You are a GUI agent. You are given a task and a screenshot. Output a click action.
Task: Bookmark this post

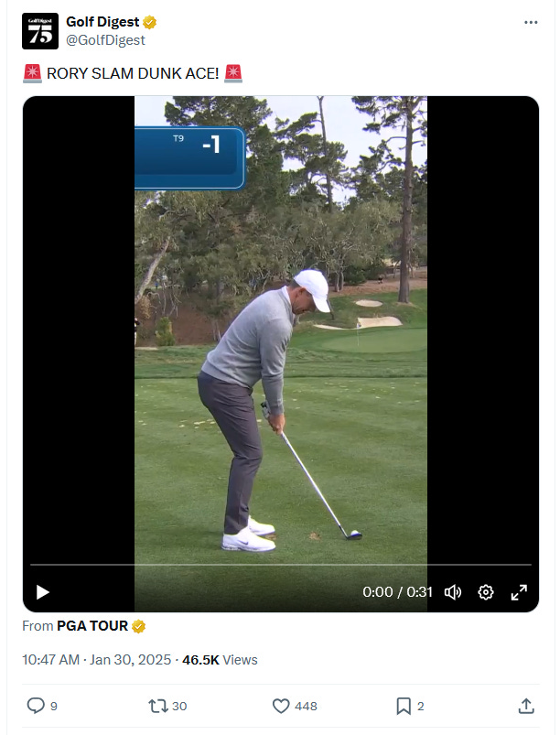[x=404, y=706]
